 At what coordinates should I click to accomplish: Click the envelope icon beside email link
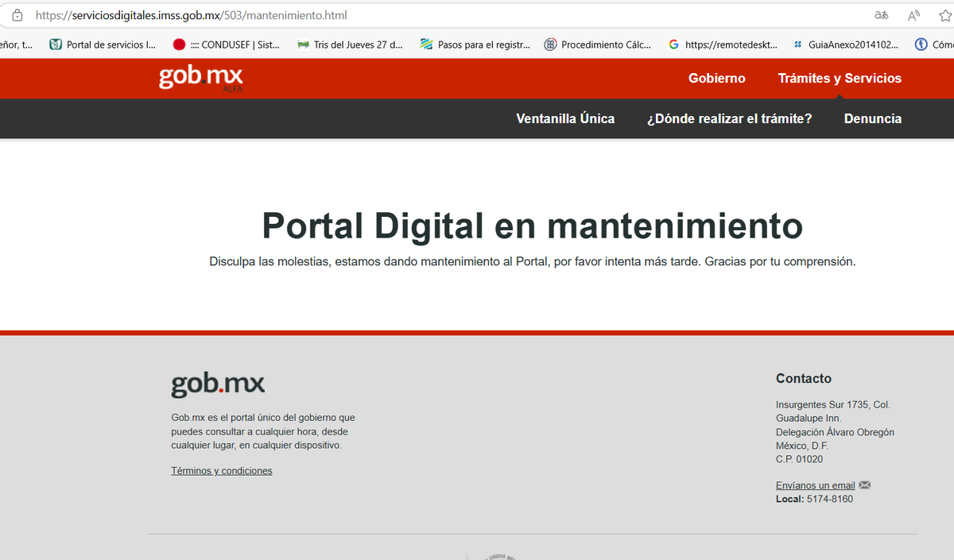point(865,485)
